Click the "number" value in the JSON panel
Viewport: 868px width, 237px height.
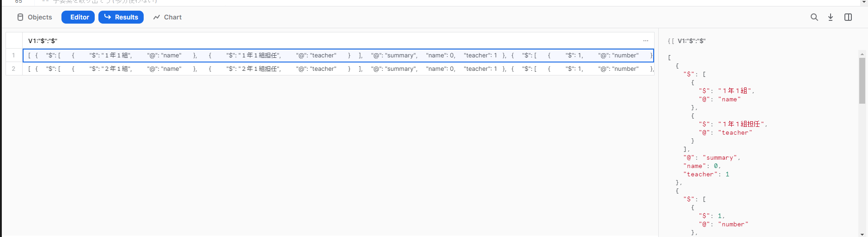point(733,225)
